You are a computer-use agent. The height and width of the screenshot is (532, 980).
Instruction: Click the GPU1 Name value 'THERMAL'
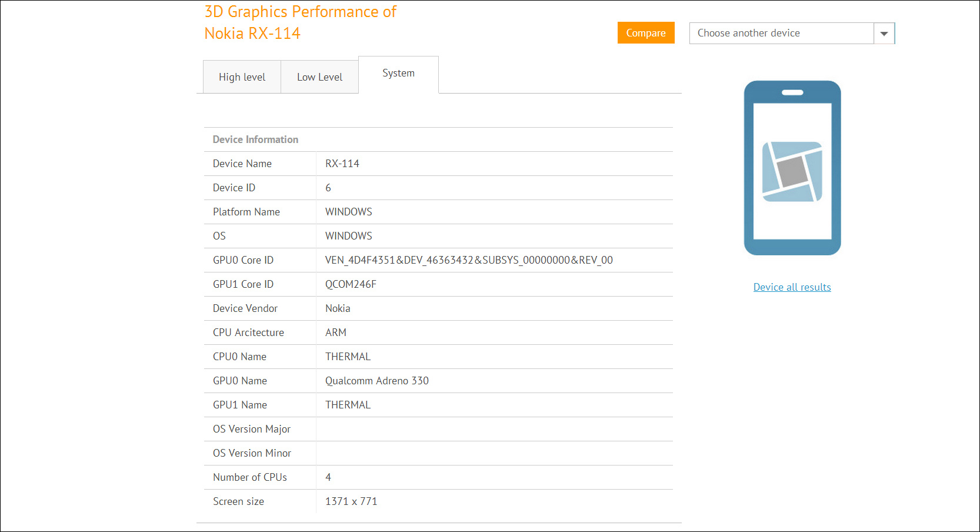click(348, 405)
